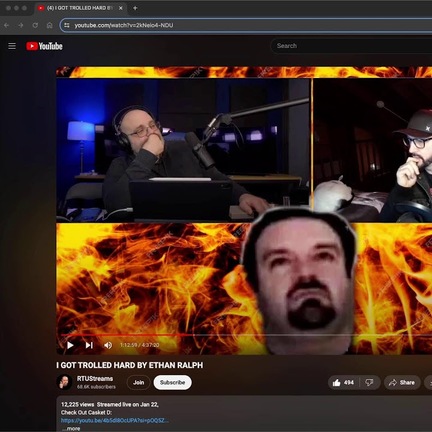Click the YouTube Search field

(352, 46)
